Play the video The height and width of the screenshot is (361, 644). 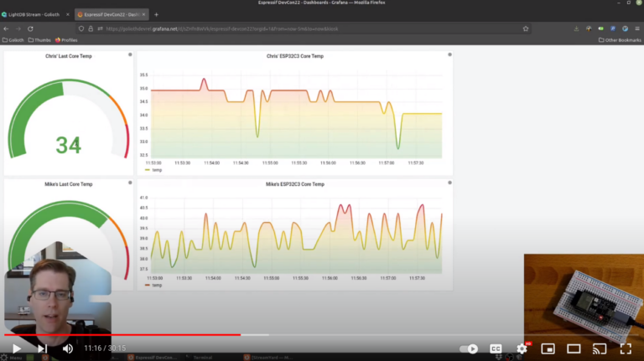pos(17,348)
